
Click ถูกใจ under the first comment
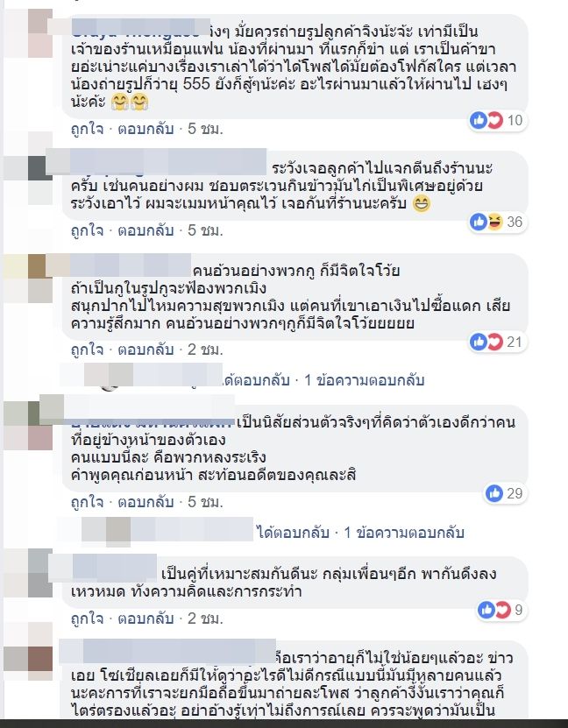pyautogui.click(x=87, y=129)
